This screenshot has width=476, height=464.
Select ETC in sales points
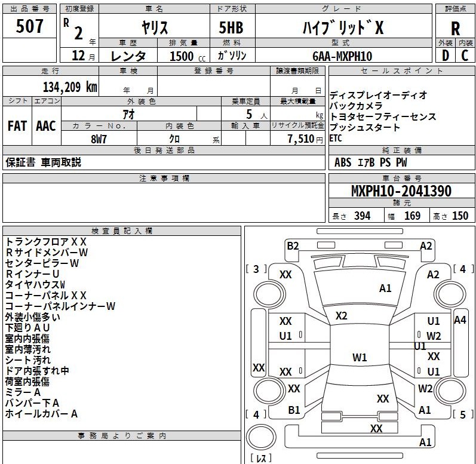pyautogui.click(x=336, y=139)
